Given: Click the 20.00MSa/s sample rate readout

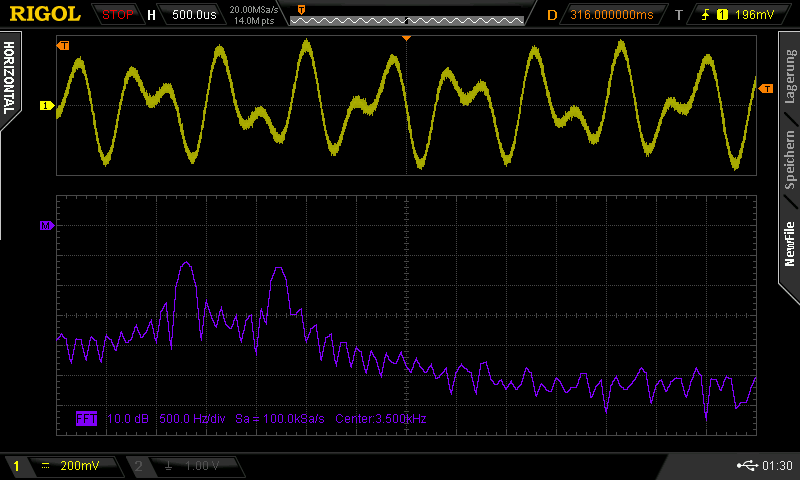Looking at the screenshot, I should pos(254,9).
